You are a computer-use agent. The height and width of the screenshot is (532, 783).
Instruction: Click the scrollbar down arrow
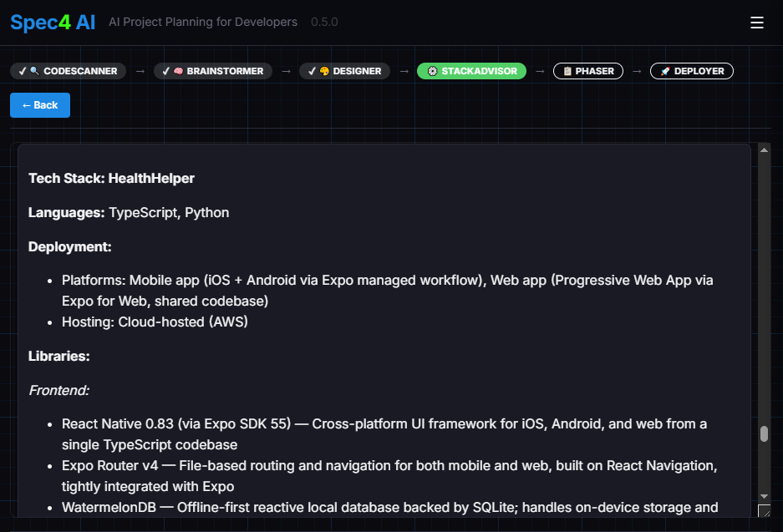click(764, 496)
